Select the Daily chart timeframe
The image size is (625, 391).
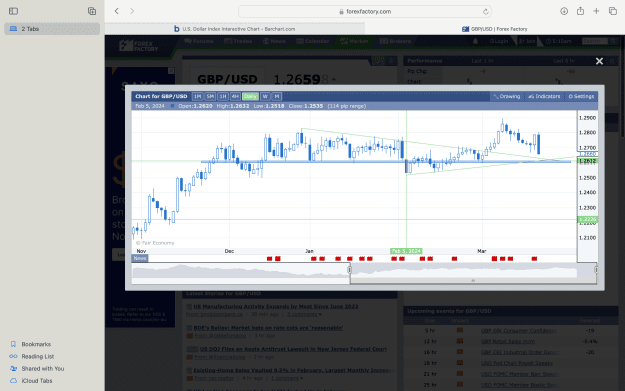coord(250,96)
